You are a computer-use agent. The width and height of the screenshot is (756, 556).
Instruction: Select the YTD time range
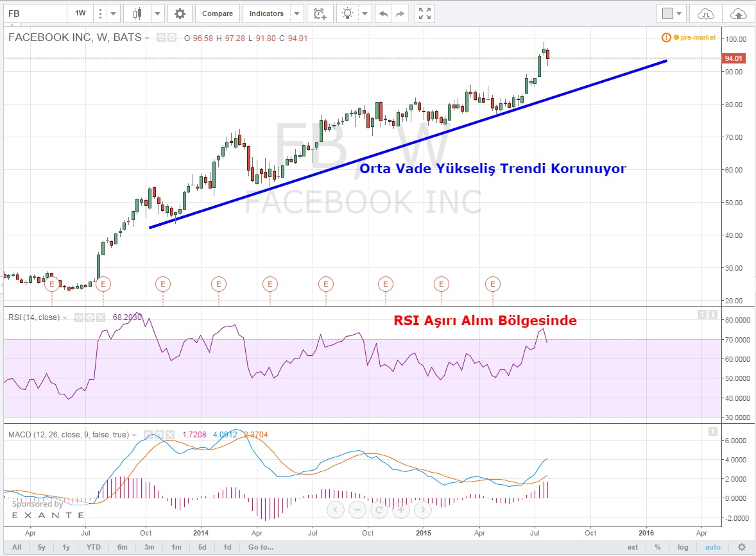point(94,547)
